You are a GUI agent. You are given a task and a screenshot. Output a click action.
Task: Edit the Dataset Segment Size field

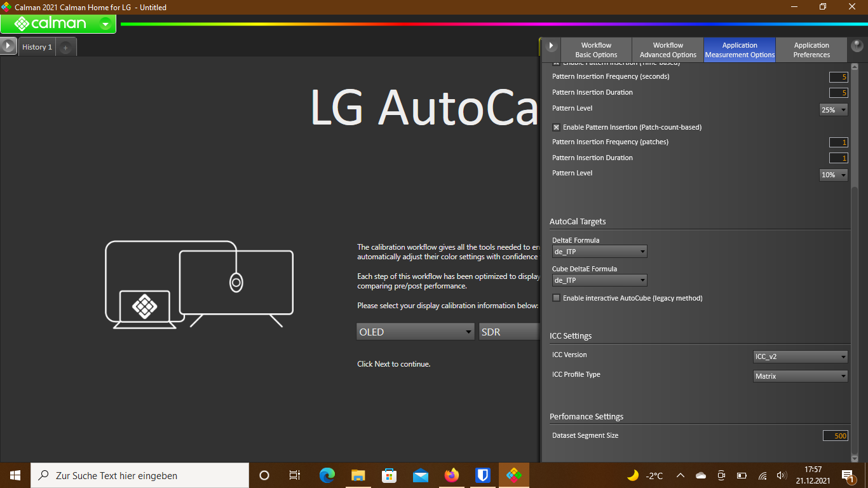[835, 436]
